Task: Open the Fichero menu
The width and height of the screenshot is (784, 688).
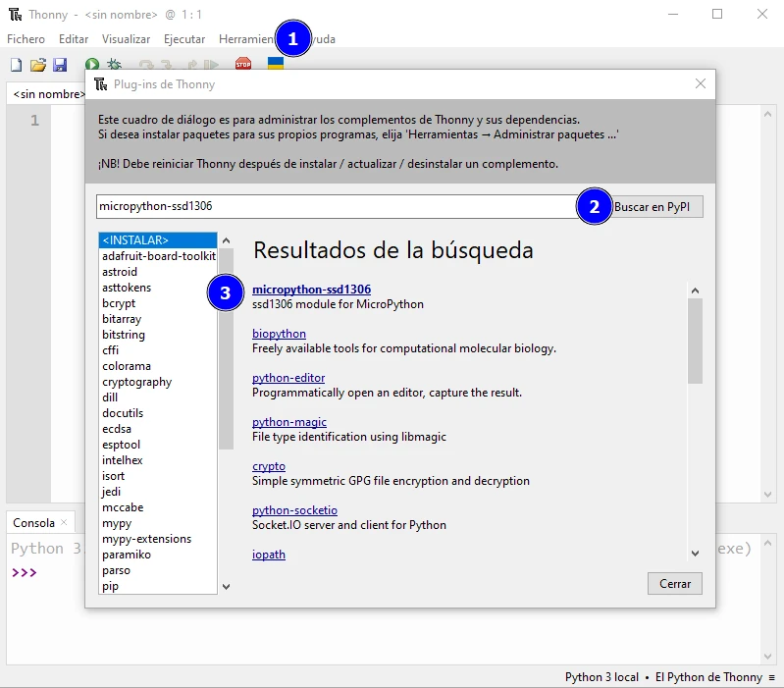Action: tap(26, 39)
